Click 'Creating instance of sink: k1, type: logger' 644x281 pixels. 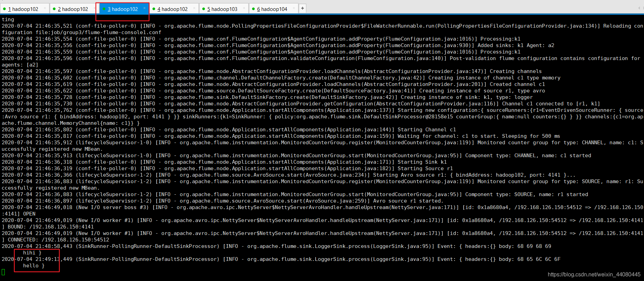[467, 97]
